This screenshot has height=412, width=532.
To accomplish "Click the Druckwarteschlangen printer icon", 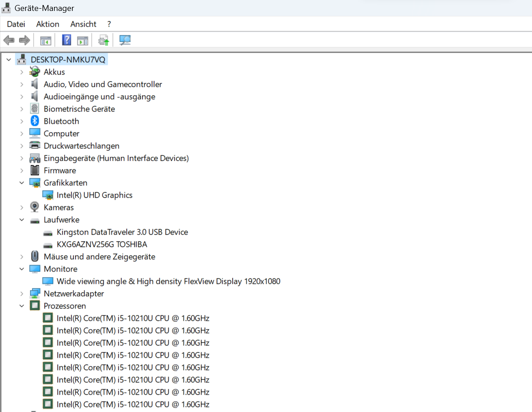I will pyautogui.click(x=35, y=145).
